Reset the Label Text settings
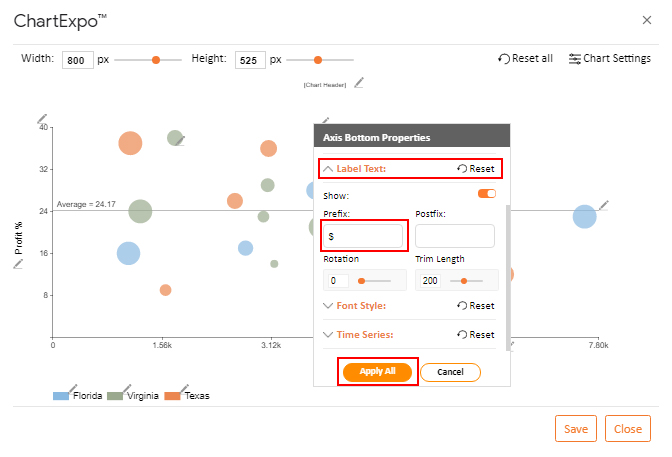672x457 pixels. pos(476,169)
